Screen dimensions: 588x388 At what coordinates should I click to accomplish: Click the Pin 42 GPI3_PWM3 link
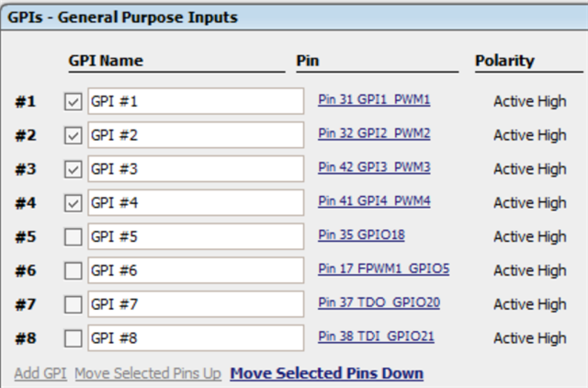click(374, 167)
